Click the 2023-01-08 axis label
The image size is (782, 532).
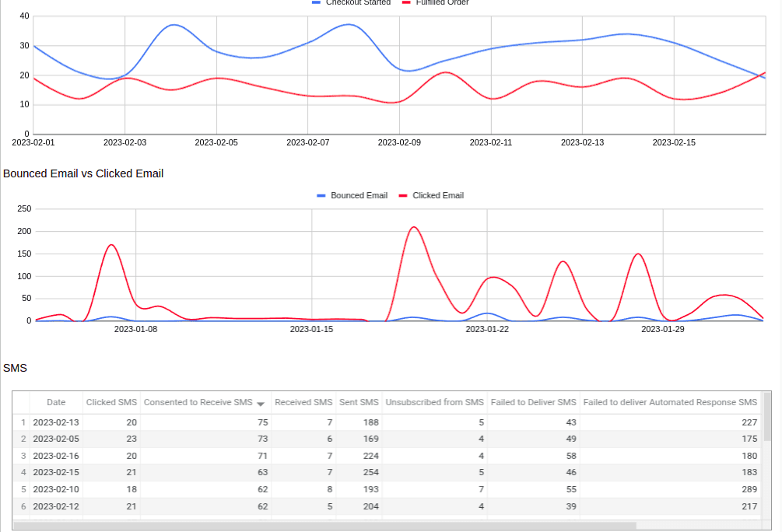tap(135, 329)
